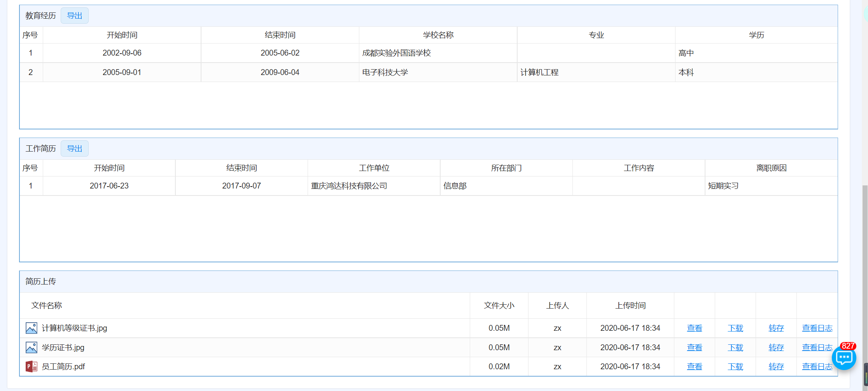This screenshot has width=868, height=391.
Task: Click the 开始时间 header in 教育经历 table
Action: tap(122, 35)
